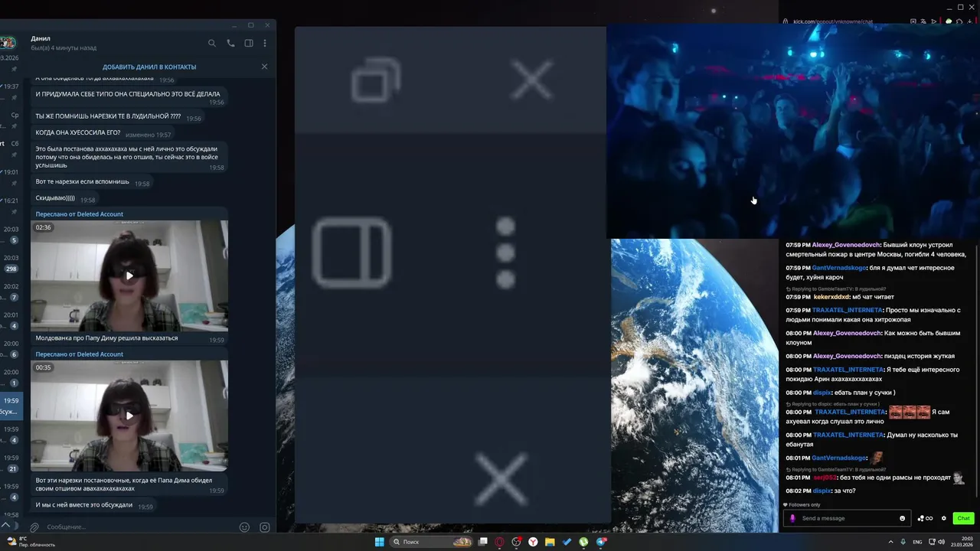Image resolution: width=980 pixels, height=551 pixels.
Task: Open Task View from taskbar
Action: pos(483,542)
